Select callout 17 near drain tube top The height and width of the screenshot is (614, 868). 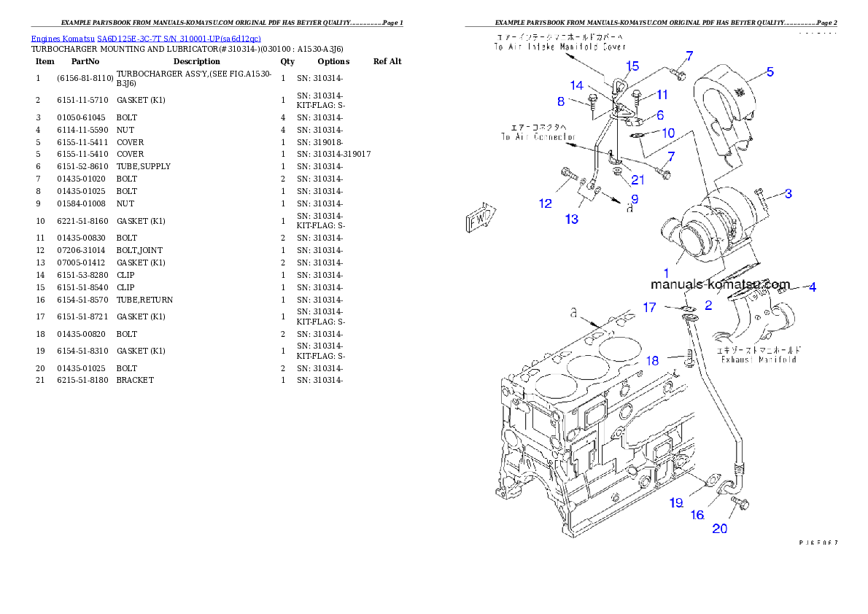pyautogui.click(x=649, y=308)
